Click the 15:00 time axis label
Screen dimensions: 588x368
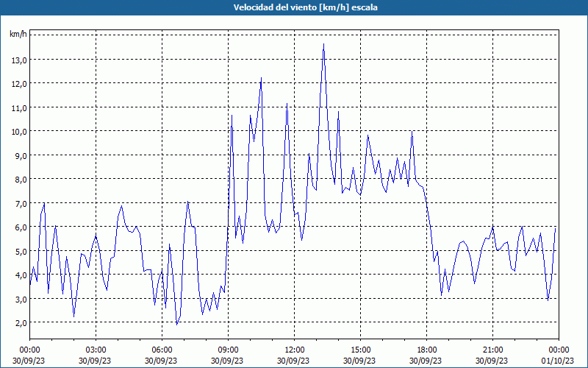(x=360, y=350)
